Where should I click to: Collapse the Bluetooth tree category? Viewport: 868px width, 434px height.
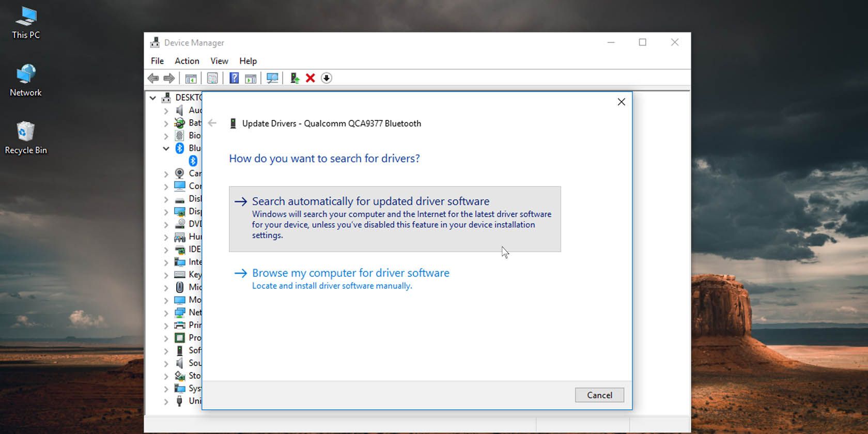[x=166, y=148]
